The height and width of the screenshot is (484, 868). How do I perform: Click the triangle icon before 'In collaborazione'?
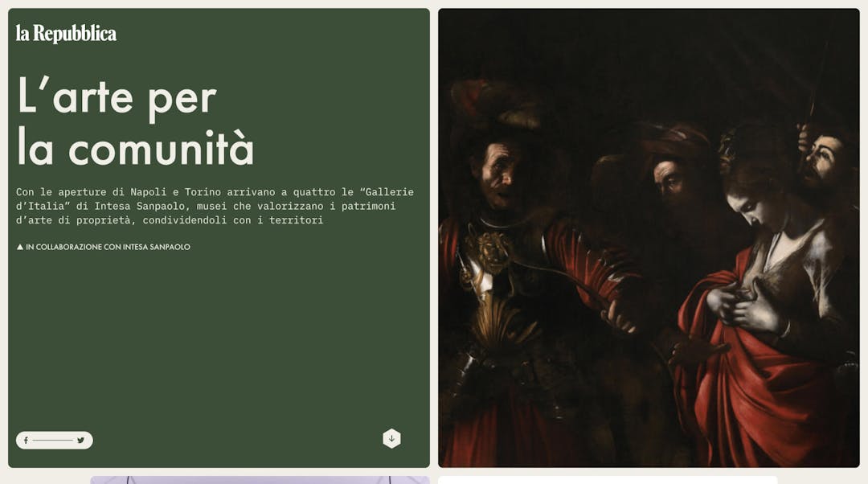[20, 247]
